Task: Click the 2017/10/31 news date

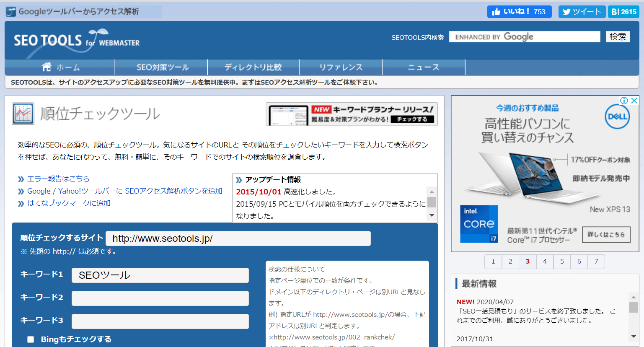Action: [475, 339]
